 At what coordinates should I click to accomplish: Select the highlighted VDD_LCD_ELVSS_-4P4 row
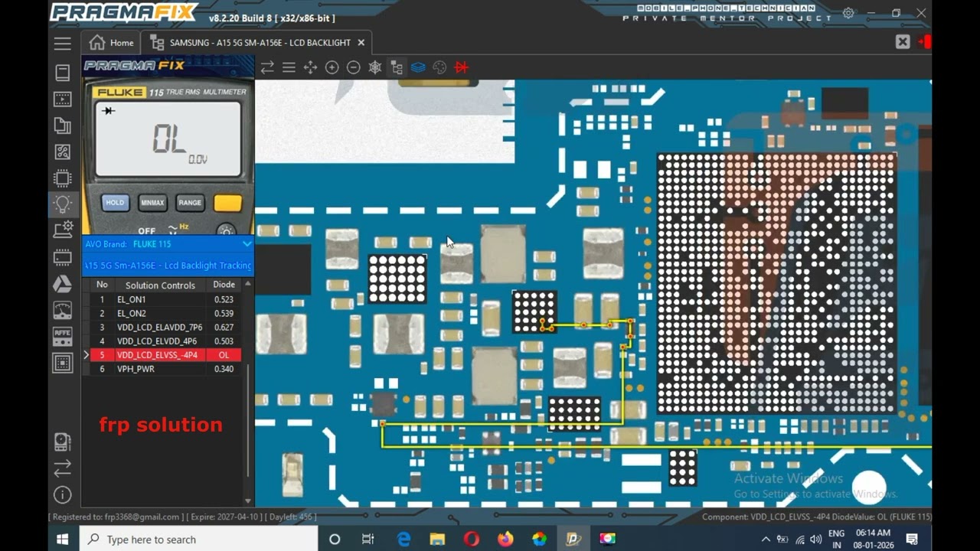click(162, 355)
